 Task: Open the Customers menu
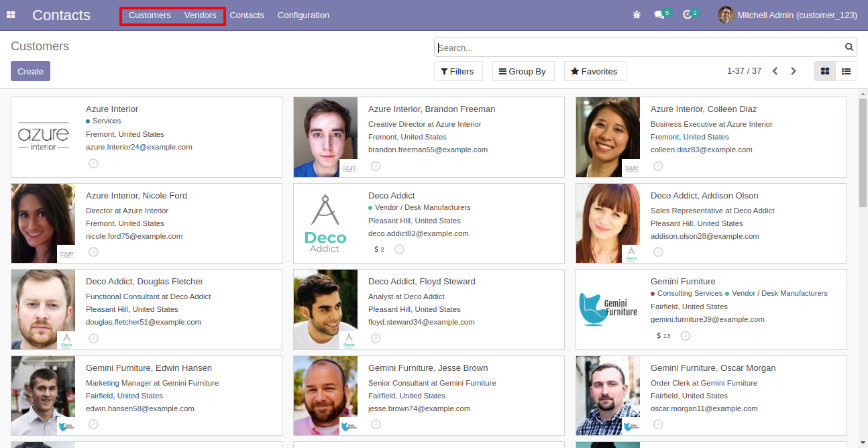click(150, 15)
